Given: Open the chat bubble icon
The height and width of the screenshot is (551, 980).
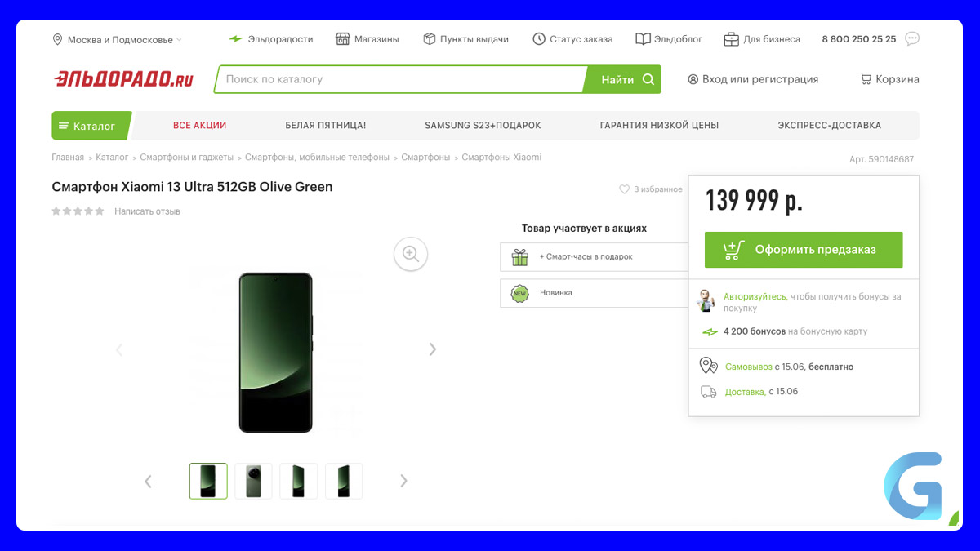Looking at the screenshot, I should 912,38.
